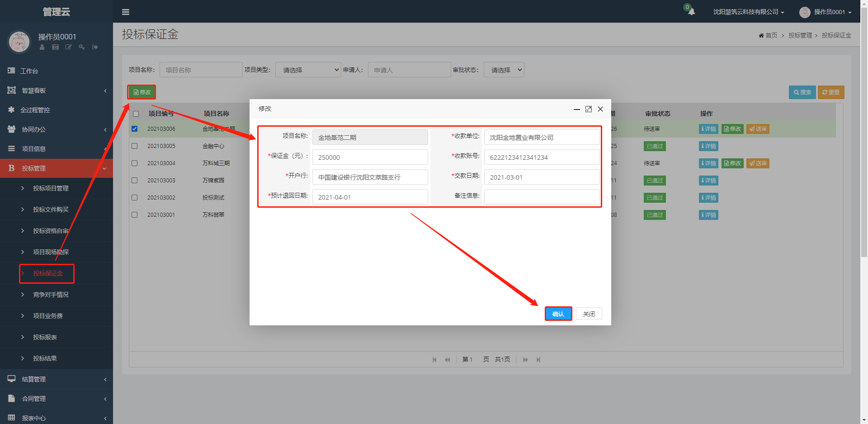
Task: Click the 保证金（元） input field
Action: (x=370, y=157)
